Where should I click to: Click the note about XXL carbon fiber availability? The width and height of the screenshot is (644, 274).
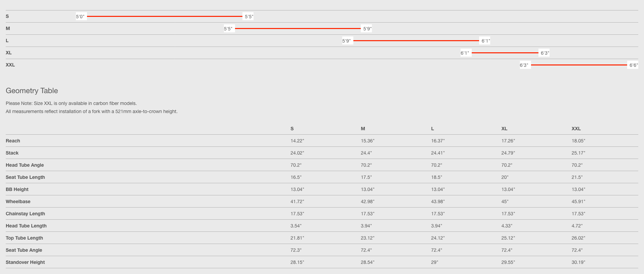click(x=71, y=103)
